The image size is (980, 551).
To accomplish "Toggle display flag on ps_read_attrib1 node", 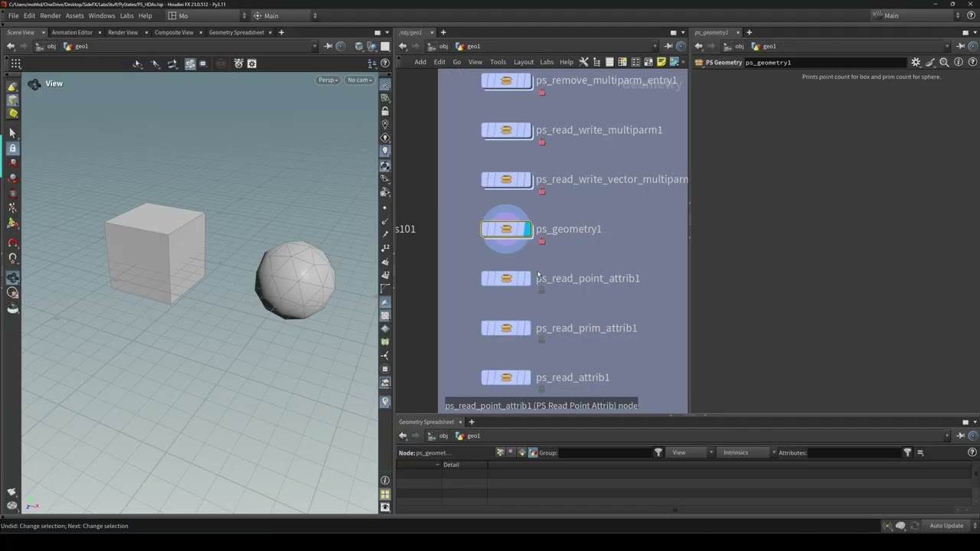I will point(527,377).
